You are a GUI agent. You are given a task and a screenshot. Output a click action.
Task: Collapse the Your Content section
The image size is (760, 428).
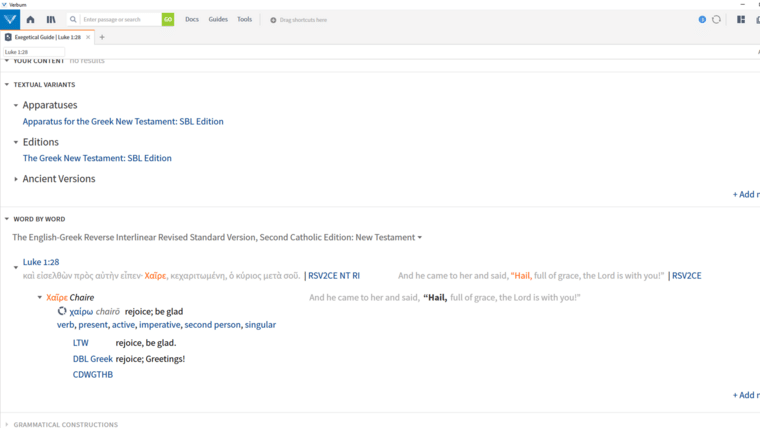pyautogui.click(x=7, y=61)
